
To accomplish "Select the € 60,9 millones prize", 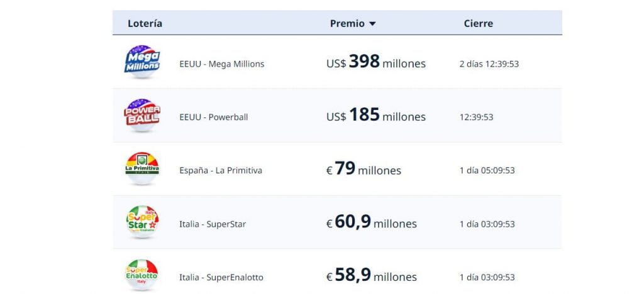I will click(370, 223).
